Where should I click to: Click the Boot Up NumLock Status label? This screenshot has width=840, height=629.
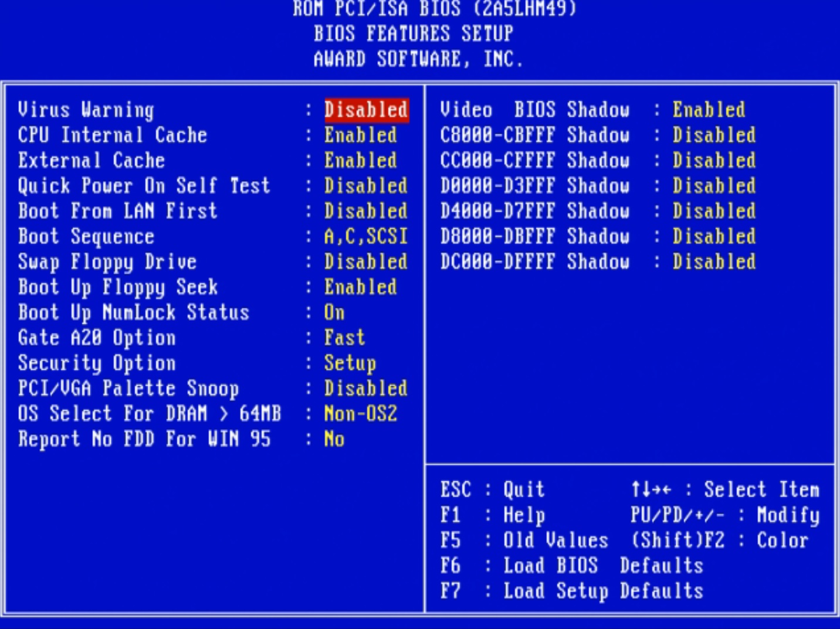[134, 312]
